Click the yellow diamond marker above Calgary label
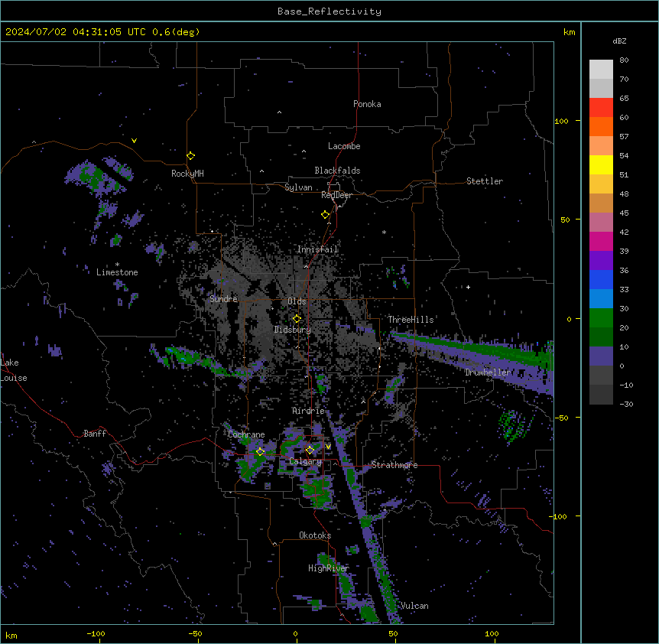 (x=310, y=450)
